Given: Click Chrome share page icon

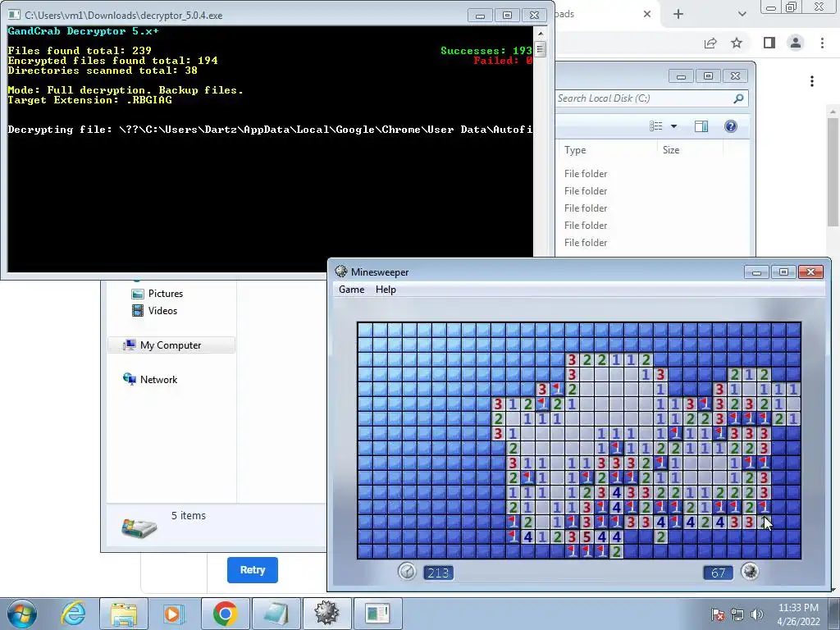Looking at the screenshot, I should pos(710,43).
